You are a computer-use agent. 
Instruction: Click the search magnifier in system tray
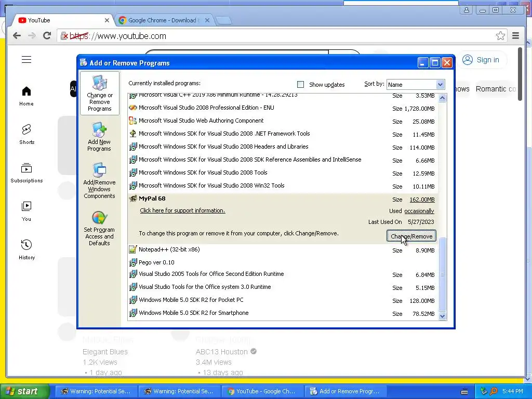(494, 391)
